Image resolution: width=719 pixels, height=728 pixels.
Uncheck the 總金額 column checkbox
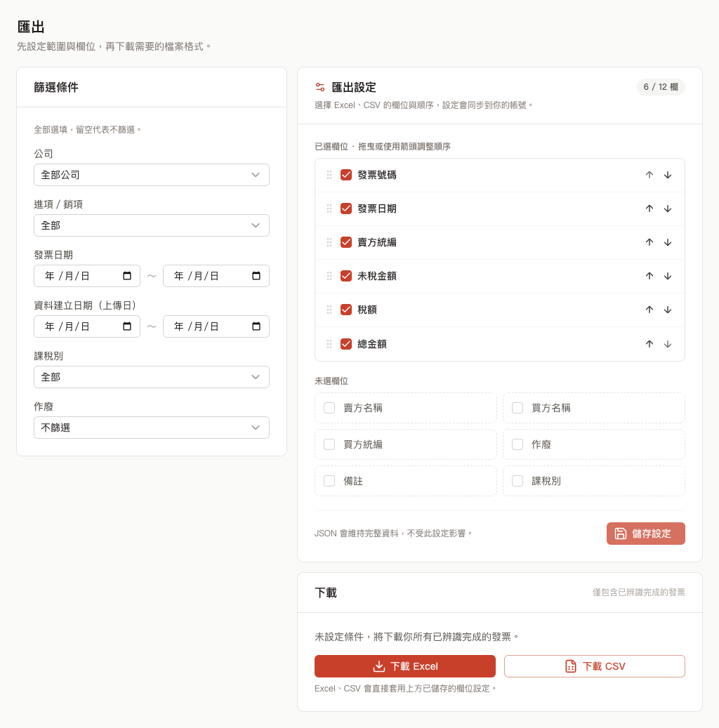[346, 344]
